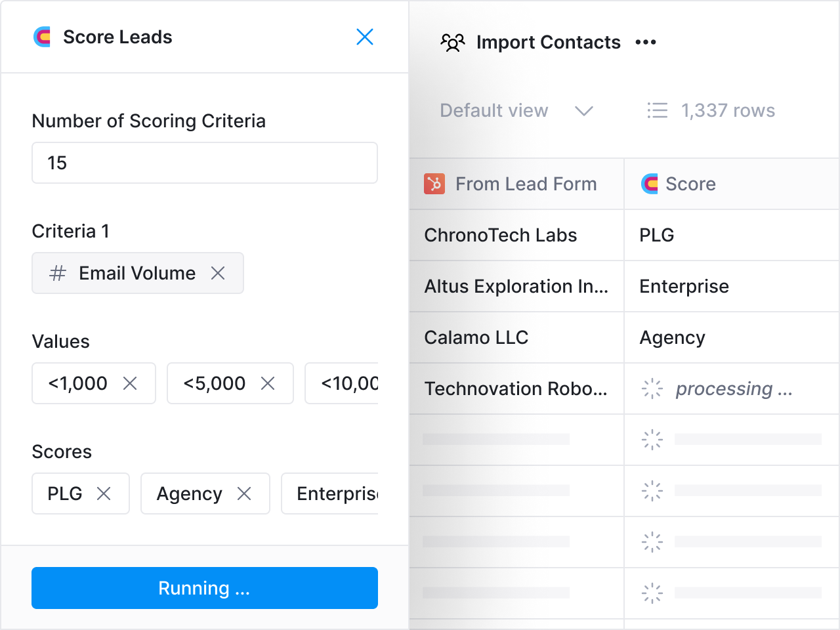
Task: Remove the Email Volume criteria chip
Action: [x=219, y=273]
